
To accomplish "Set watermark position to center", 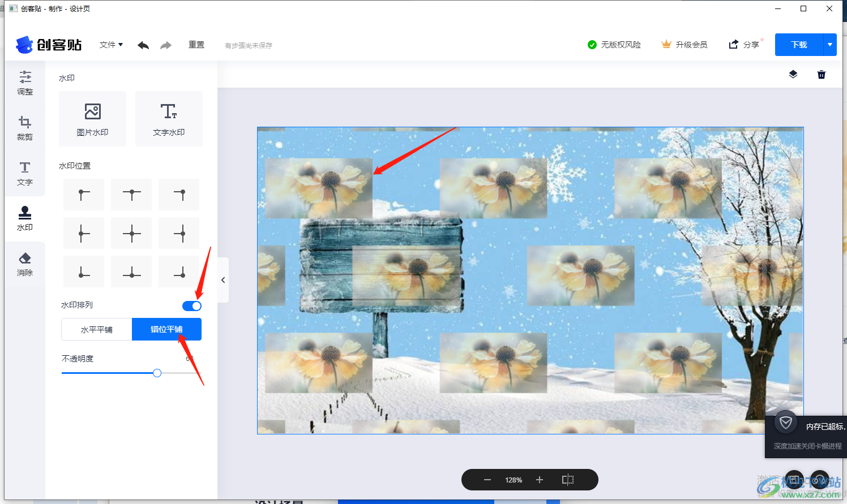I will tap(131, 233).
